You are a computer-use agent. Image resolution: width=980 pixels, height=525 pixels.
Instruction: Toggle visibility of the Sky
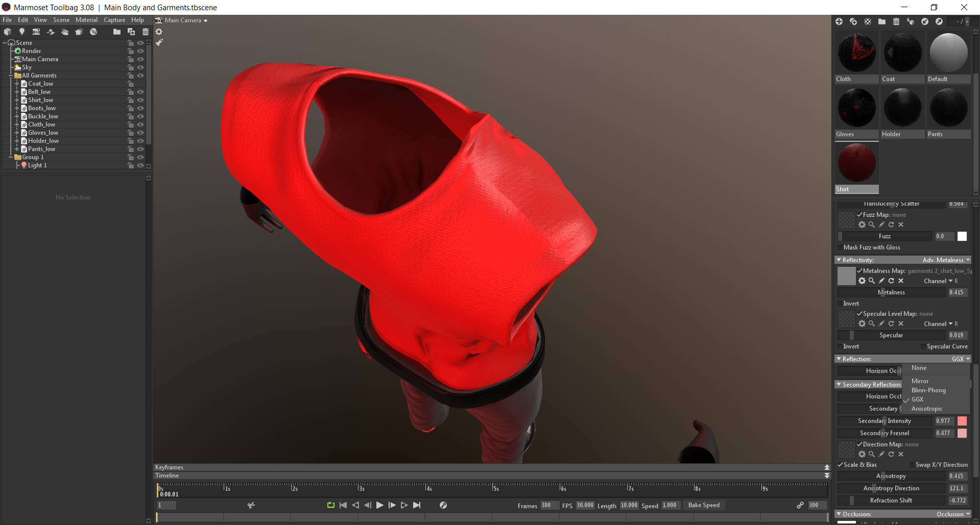point(140,67)
